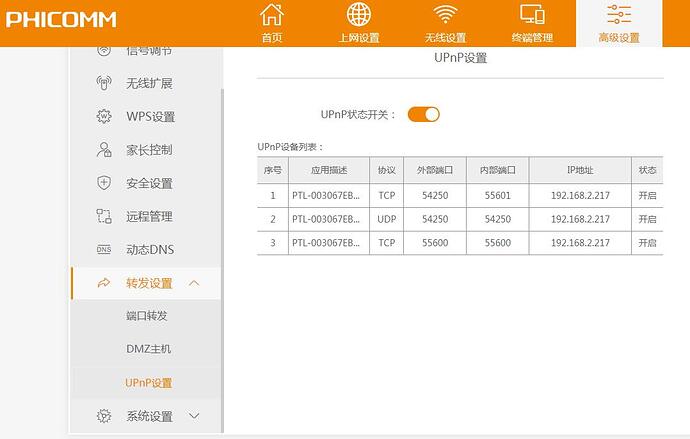This screenshot has width=690, height=439.
Task: Select PTL-003067EB... in row 2
Action: 326,219
